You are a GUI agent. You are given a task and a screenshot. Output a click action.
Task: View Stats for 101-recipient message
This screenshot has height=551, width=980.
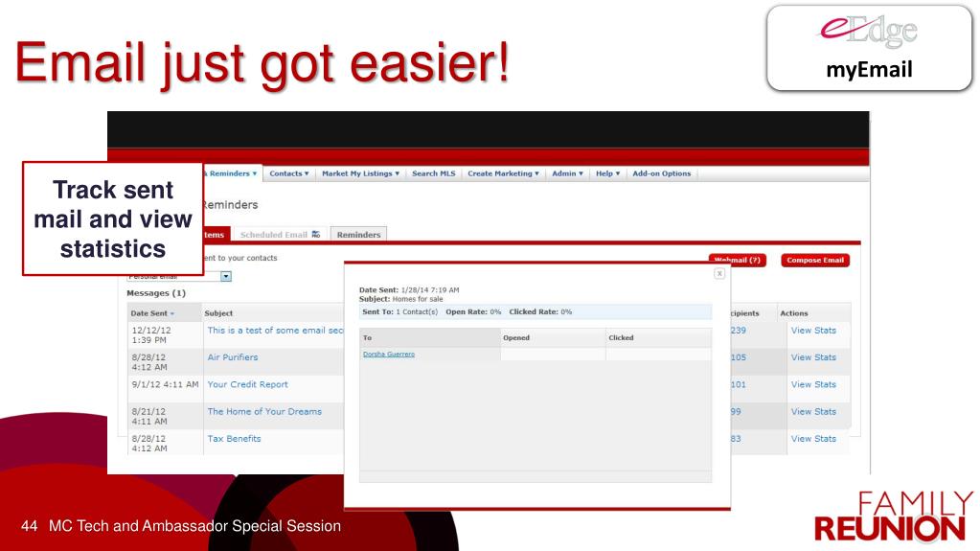813,384
